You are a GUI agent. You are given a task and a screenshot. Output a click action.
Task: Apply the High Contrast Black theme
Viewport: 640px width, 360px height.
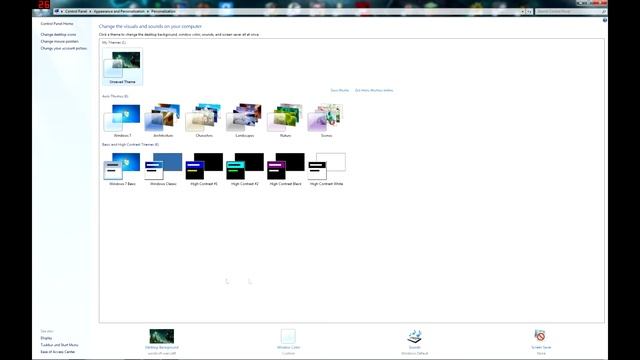click(286, 169)
